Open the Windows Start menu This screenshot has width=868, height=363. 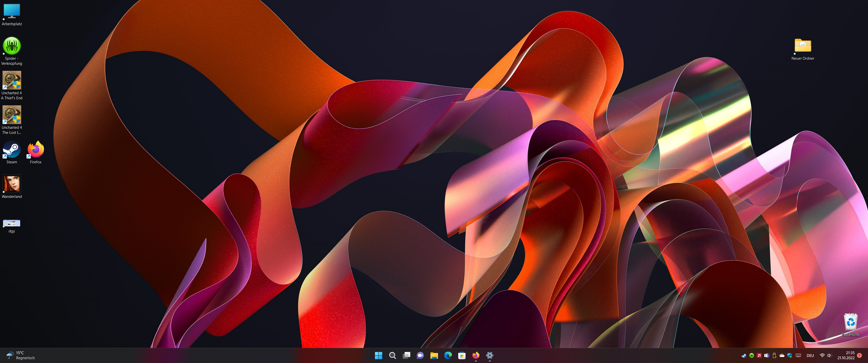coord(378,355)
